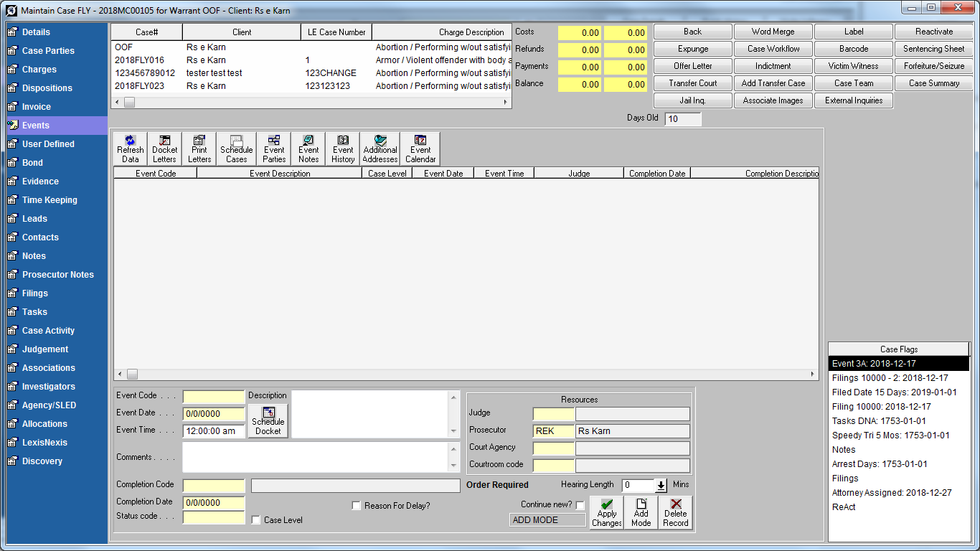Open Schedule Cases tool
980x551 pixels.
237,149
